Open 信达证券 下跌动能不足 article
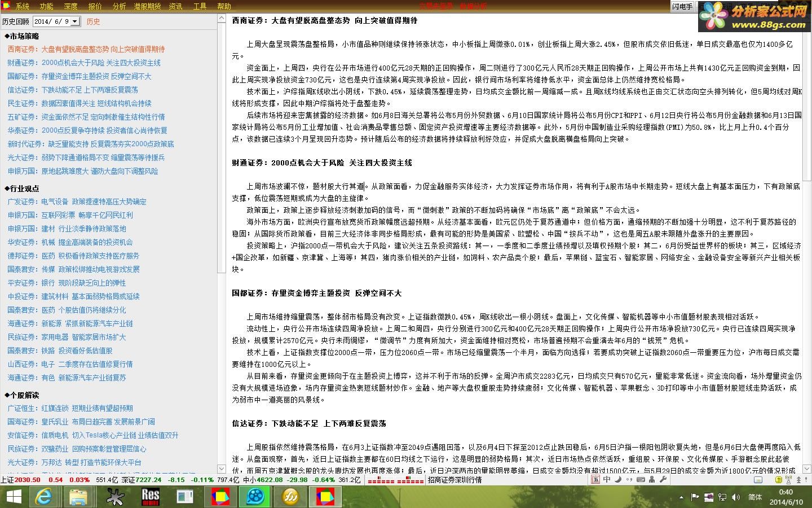 (73, 90)
